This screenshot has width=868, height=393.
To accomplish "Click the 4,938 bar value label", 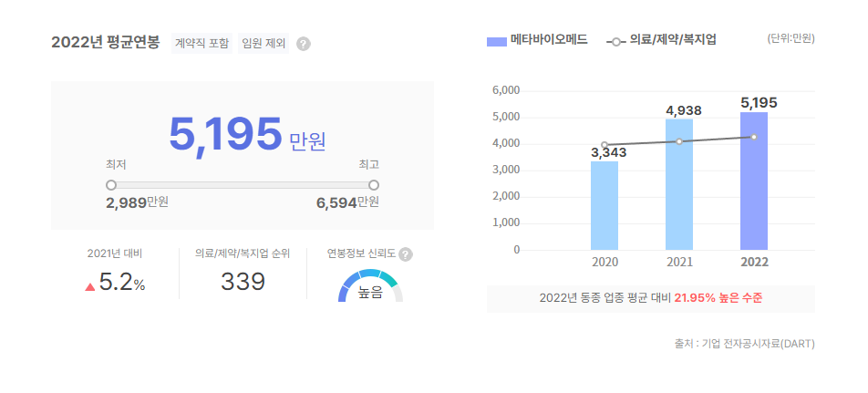I will 684,110.
